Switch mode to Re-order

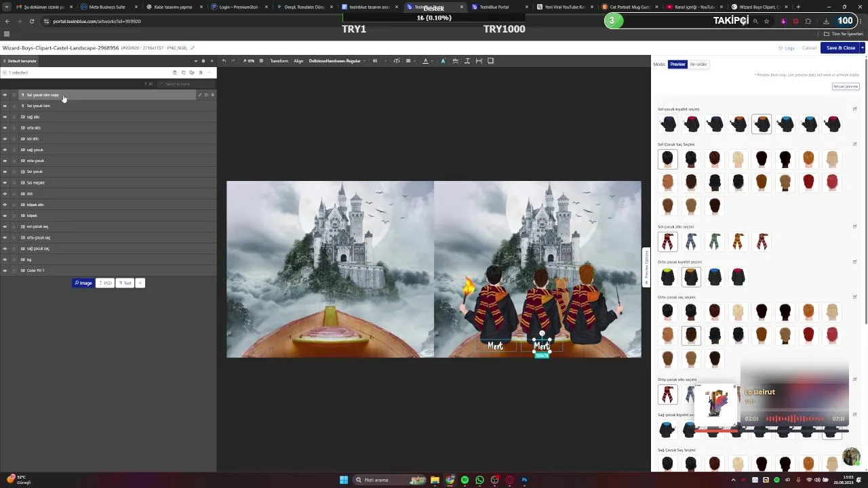coord(698,64)
